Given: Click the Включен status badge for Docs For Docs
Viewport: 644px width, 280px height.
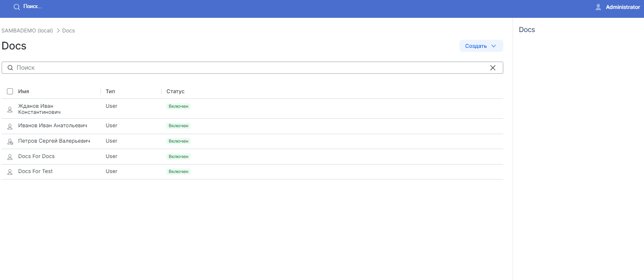Looking at the screenshot, I should point(178,156).
